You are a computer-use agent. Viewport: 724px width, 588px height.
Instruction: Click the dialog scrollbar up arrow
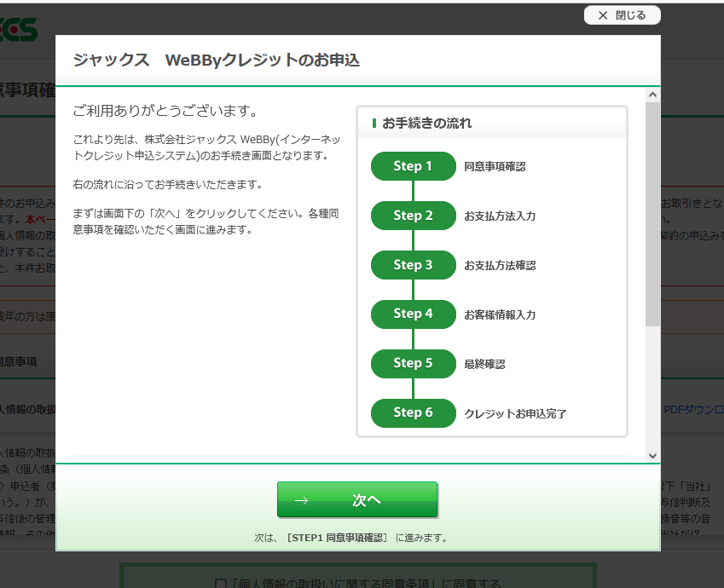click(x=652, y=95)
